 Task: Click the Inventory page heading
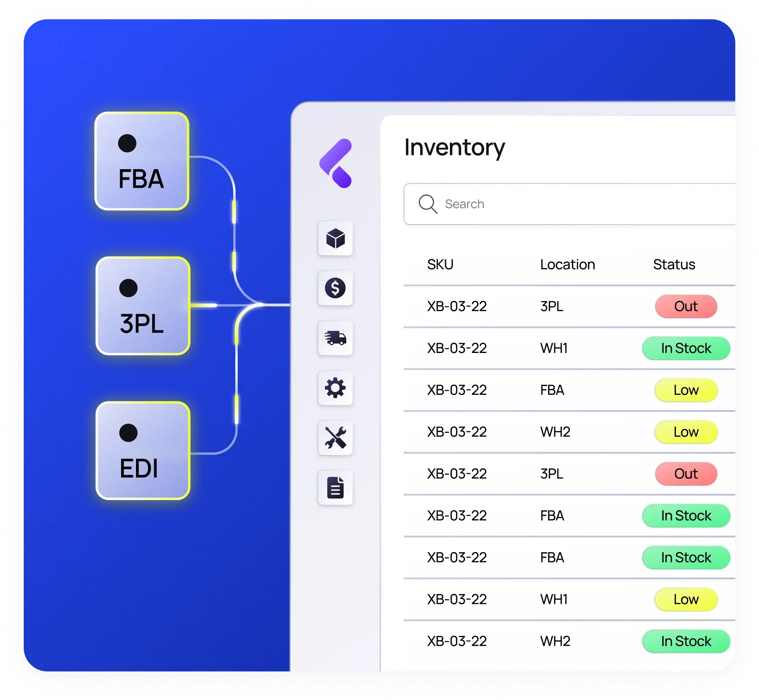pyautogui.click(x=455, y=148)
